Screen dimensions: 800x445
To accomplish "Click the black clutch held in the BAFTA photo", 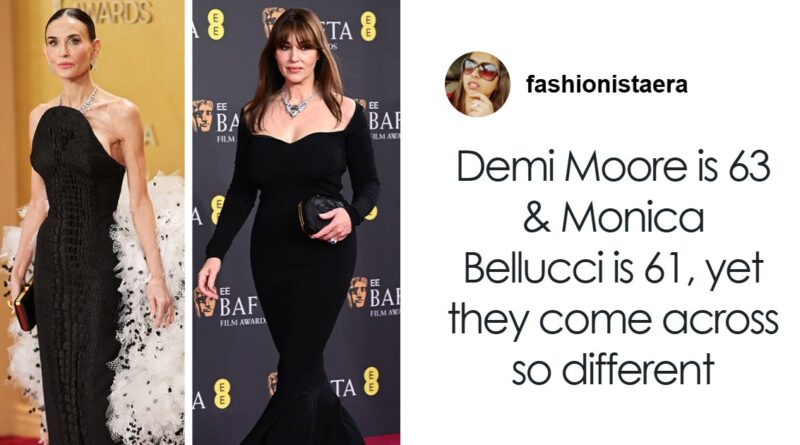I will (x=319, y=214).
